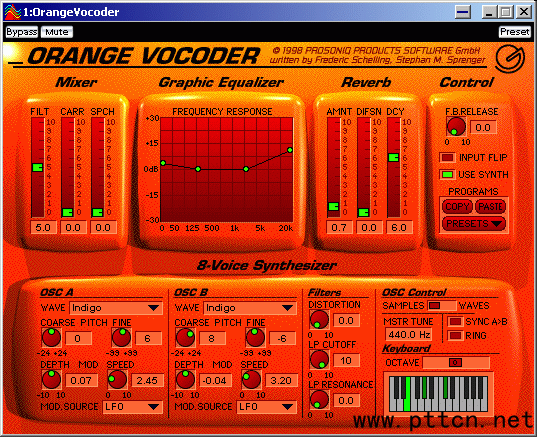
Task: Open the OSC B MOD.SOURCE LFO dropdown
Action: tap(266, 407)
